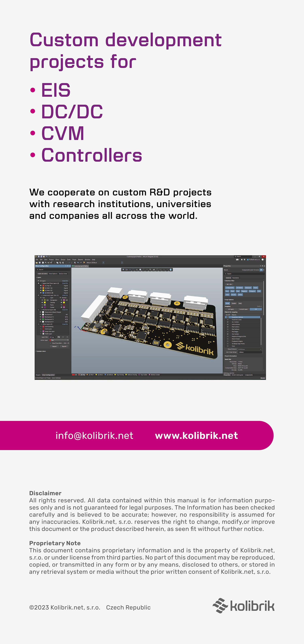Click the Panels button in the status bar
The height and width of the screenshot is (644, 304).
(x=263, y=378)
